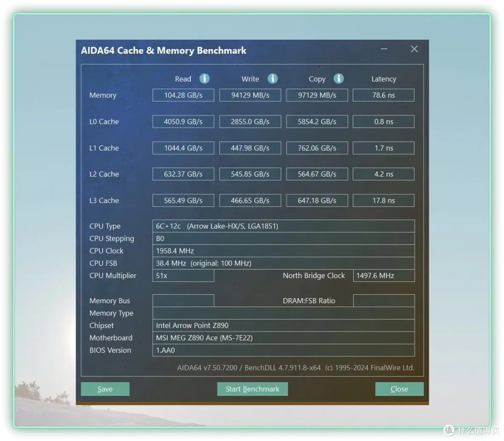504x441 pixels.
Task: Select the Memory latency 78.6 ns
Action: pyautogui.click(x=384, y=95)
